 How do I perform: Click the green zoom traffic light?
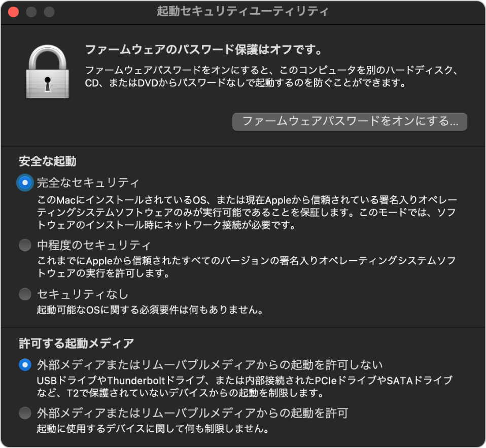tap(49, 11)
